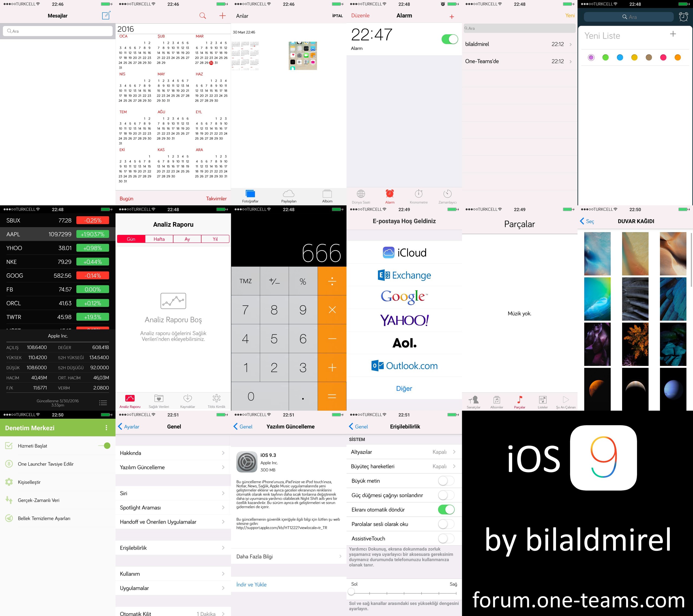This screenshot has width=693, height=616.
Task: Toggle the Hizmeti Başlat switch
Action: point(105,446)
